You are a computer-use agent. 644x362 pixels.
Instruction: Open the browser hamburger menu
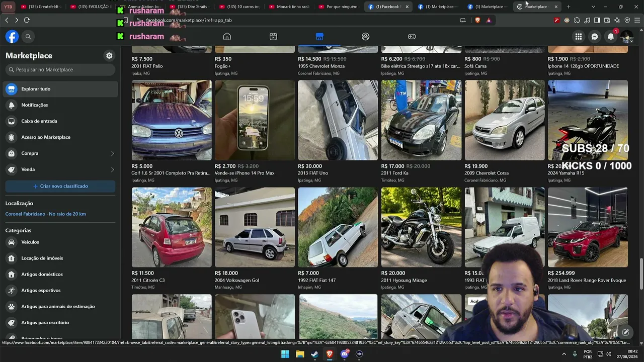click(637, 20)
